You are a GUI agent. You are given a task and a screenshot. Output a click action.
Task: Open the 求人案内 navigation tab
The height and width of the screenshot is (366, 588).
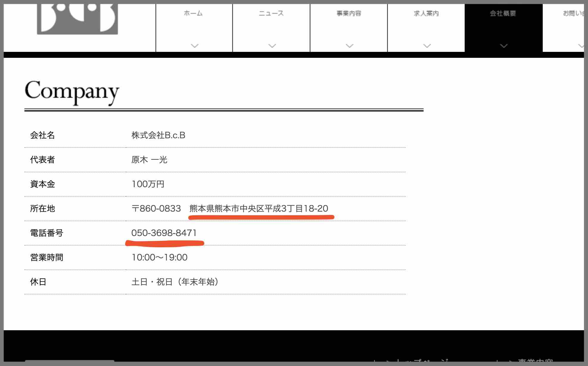(x=426, y=13)
